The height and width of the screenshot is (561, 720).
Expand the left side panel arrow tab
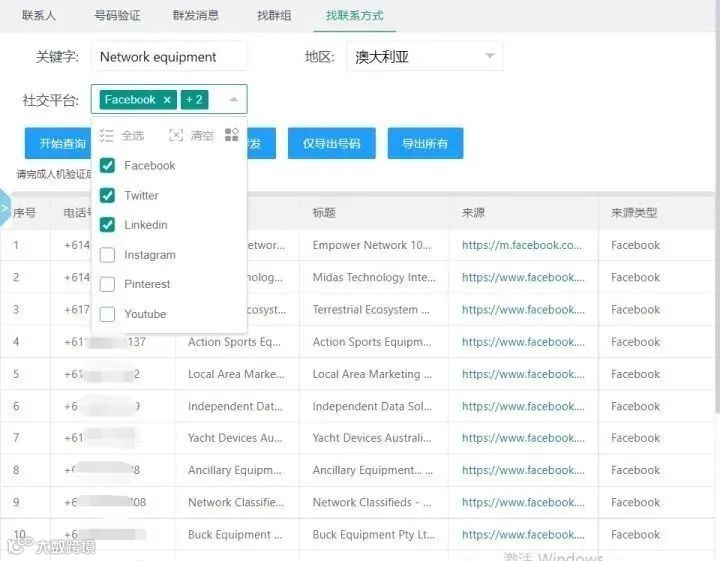[5, 208]
